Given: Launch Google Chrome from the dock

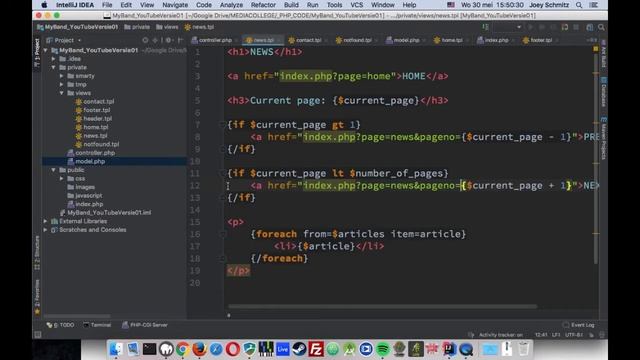Looking at the screenshot, I should click(x=182, y=349).
